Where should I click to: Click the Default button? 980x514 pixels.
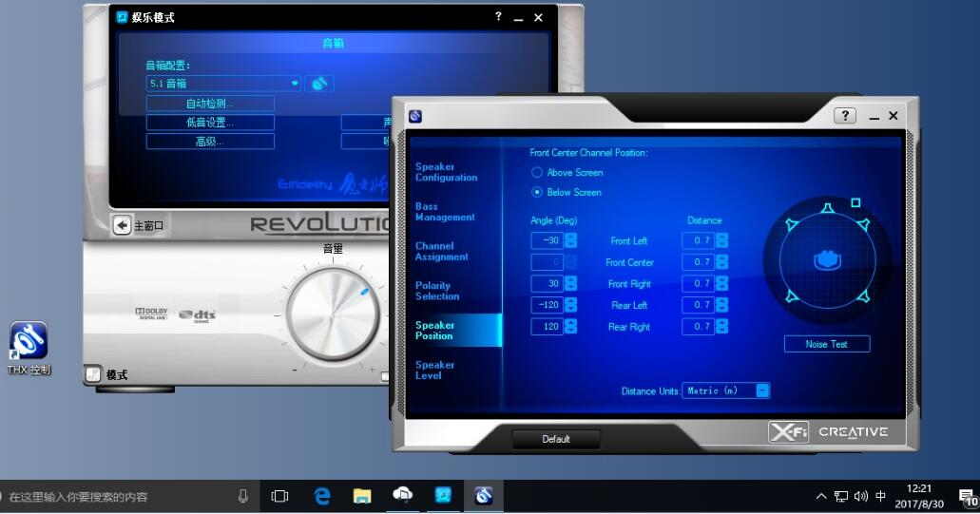point(556,439)
